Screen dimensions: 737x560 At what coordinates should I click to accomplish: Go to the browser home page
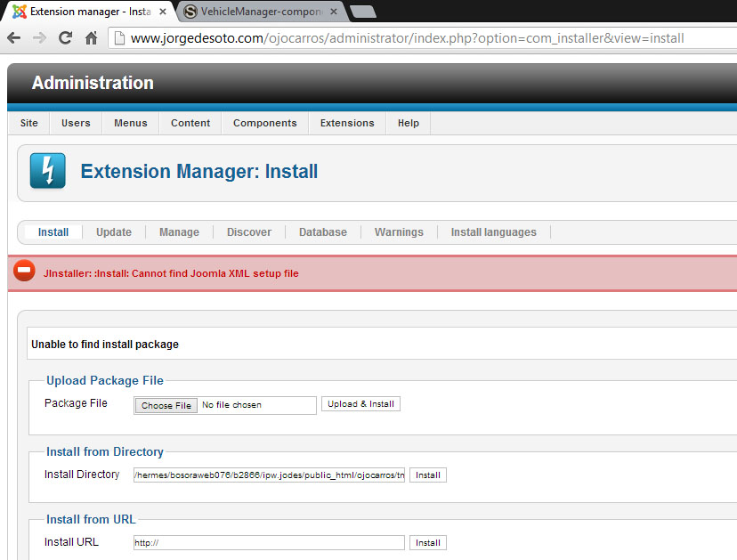[91, 38]
